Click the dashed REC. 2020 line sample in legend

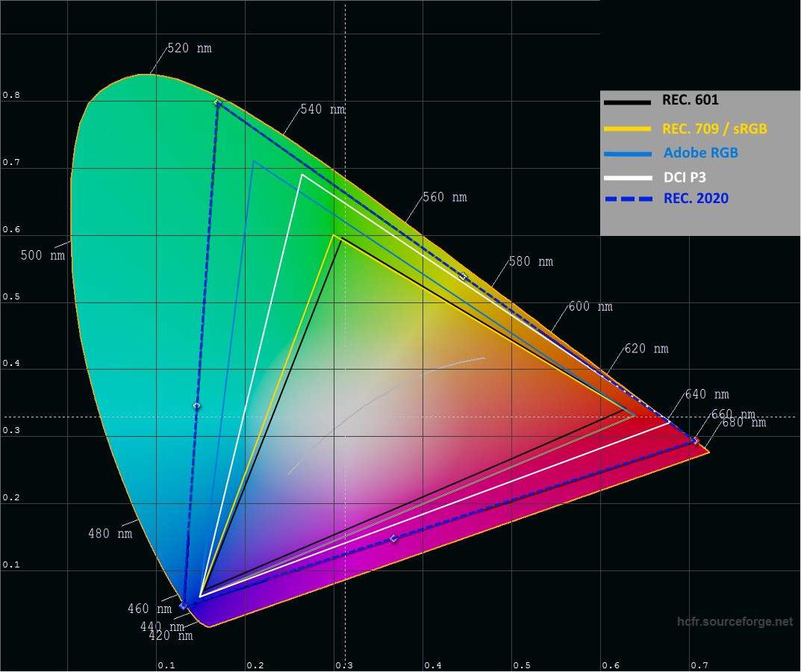pyautogui.click(x=627, y=199)
